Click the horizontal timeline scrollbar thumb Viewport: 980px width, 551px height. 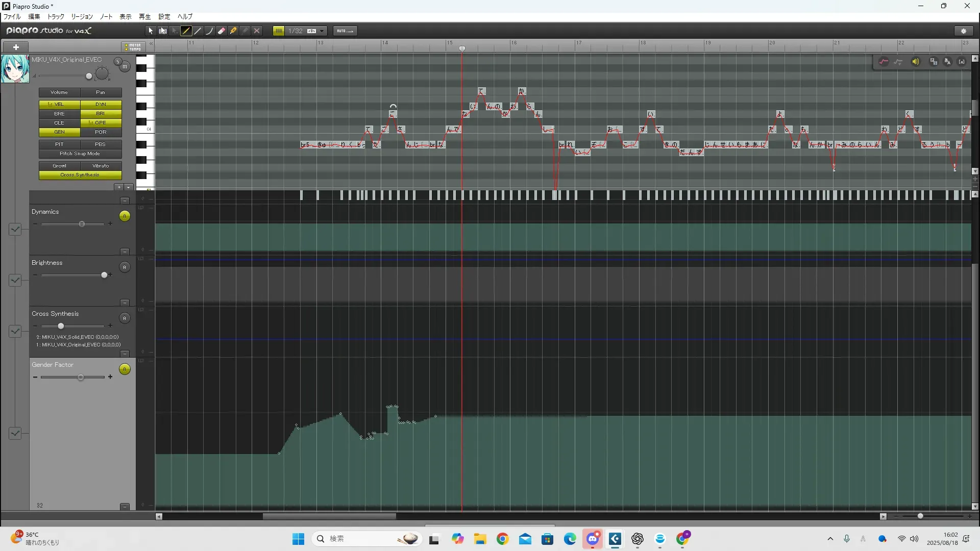[x=329, y=516]
